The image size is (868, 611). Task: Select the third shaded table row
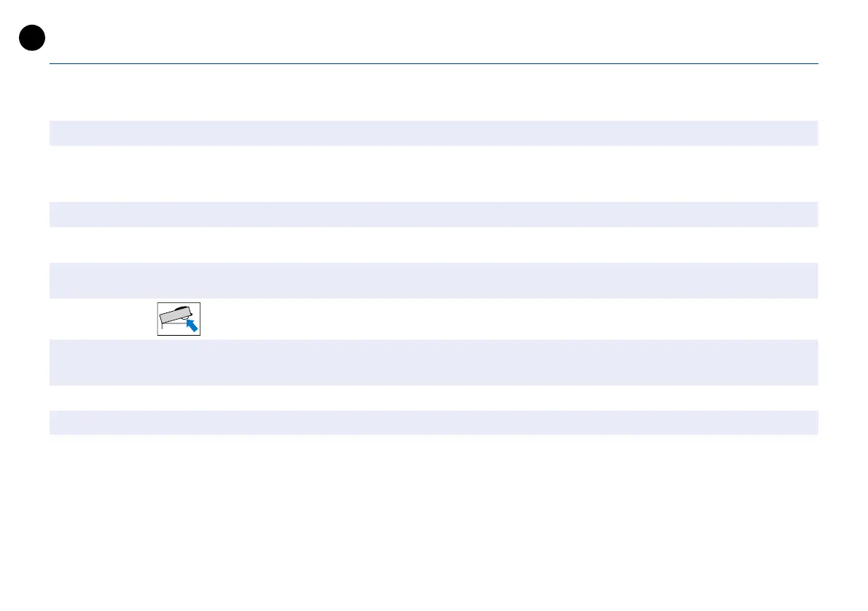click(434, 280)
